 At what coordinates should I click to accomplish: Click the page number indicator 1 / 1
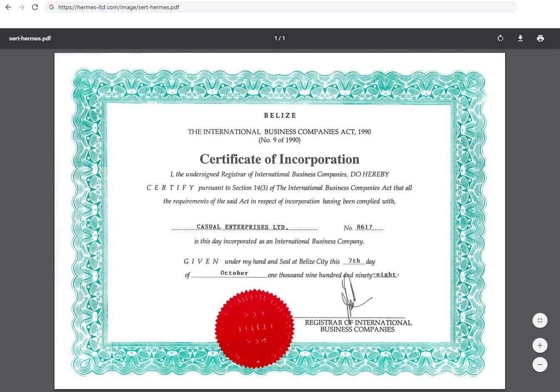(x=280, y=38)
